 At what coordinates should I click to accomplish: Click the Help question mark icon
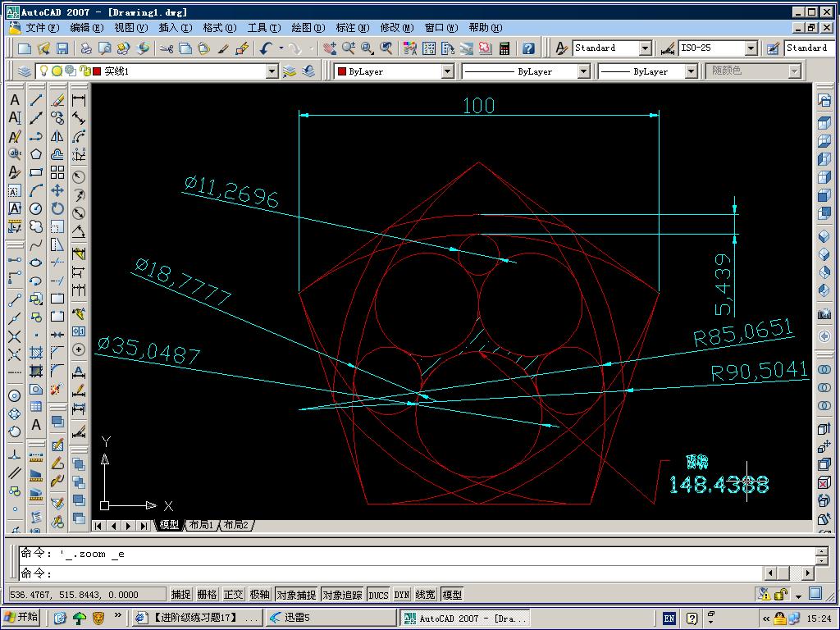528,48
